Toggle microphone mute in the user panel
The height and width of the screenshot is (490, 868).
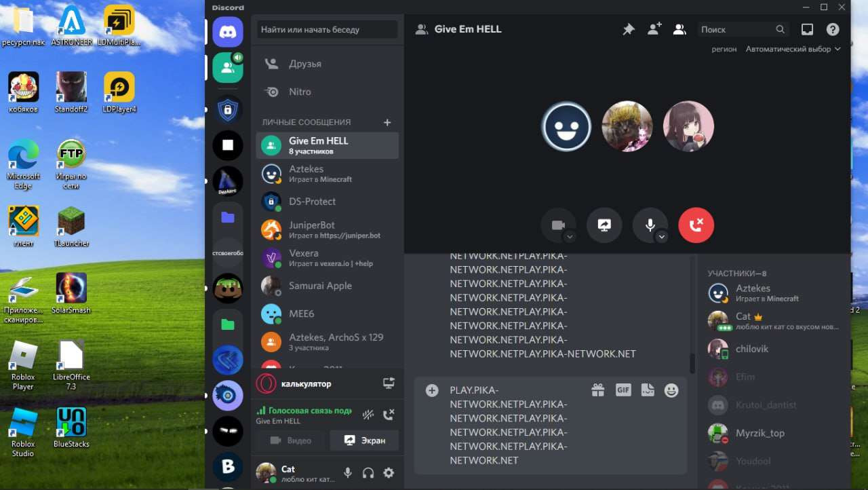pyautogui.click(x=348, y=473)
